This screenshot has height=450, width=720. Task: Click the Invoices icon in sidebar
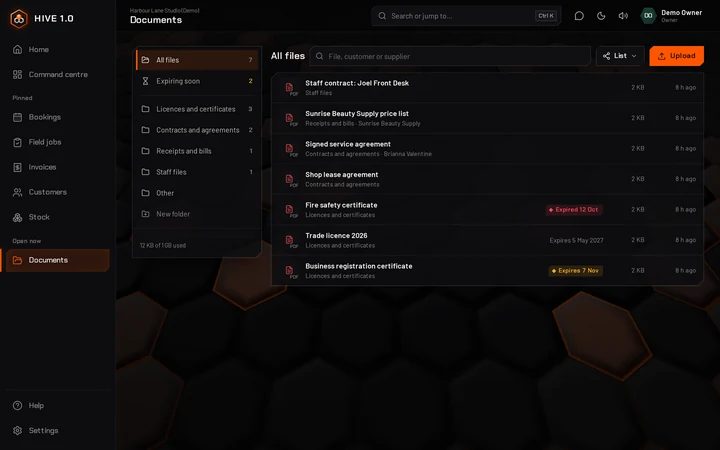[x=17, y=167]
